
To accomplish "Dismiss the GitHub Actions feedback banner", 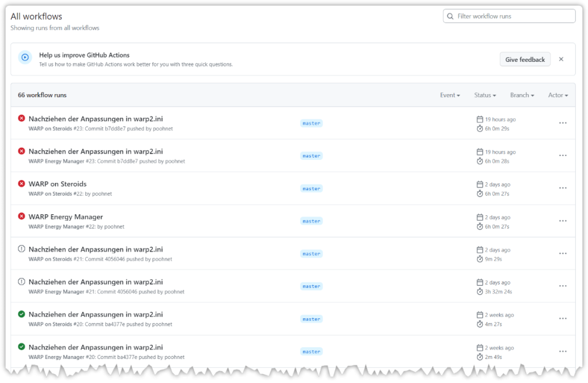I will [x=561, y=59].
